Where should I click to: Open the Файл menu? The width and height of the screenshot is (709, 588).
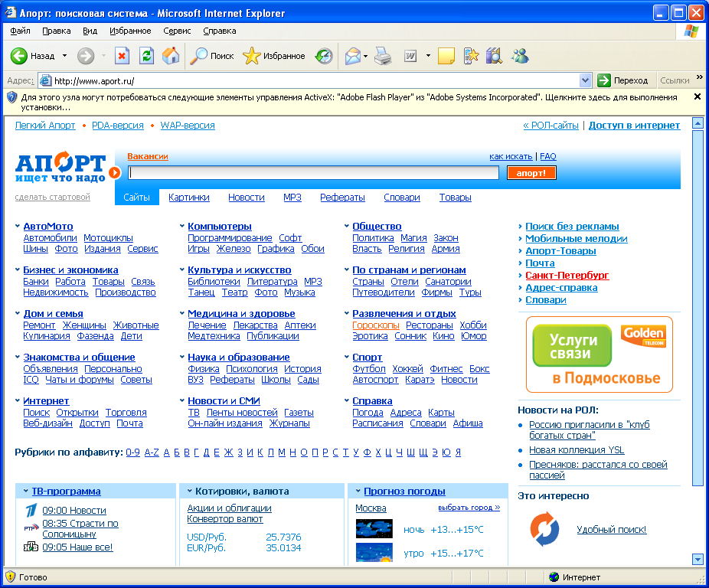coord(20,31)
